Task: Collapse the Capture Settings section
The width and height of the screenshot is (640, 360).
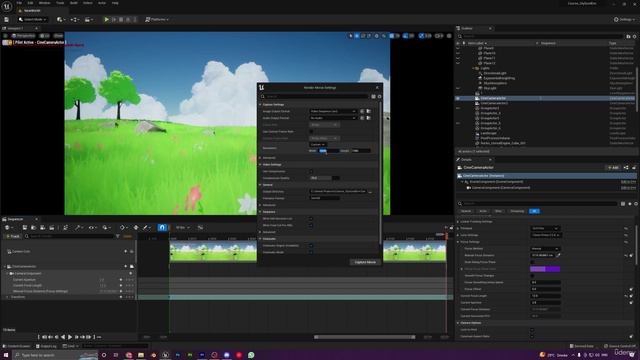Action: (x=260, y=104)
